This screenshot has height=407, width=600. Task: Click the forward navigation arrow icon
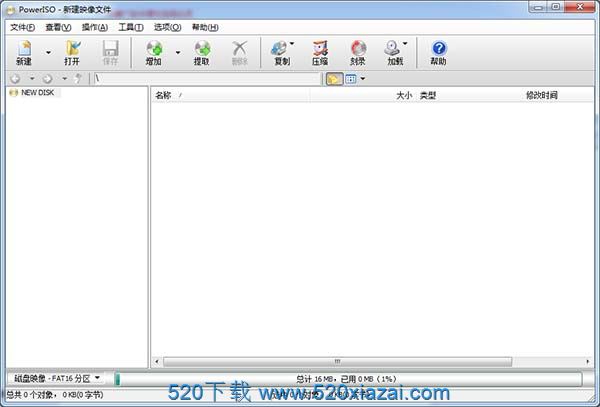click(x=47, y=79)
